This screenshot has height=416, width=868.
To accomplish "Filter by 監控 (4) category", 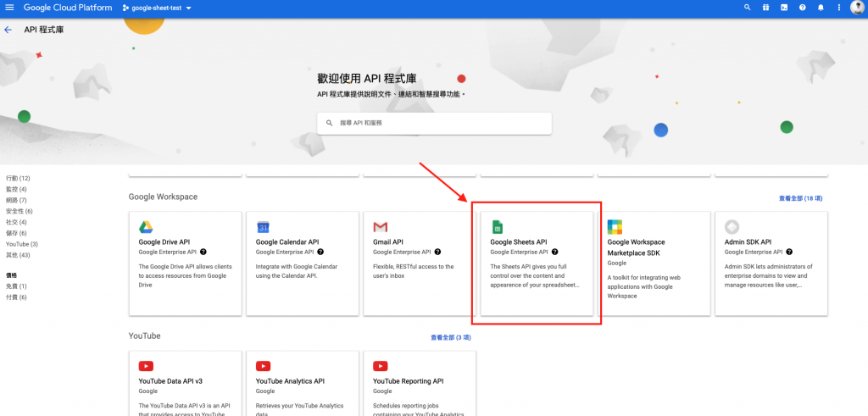I will (x=16, y=189).
